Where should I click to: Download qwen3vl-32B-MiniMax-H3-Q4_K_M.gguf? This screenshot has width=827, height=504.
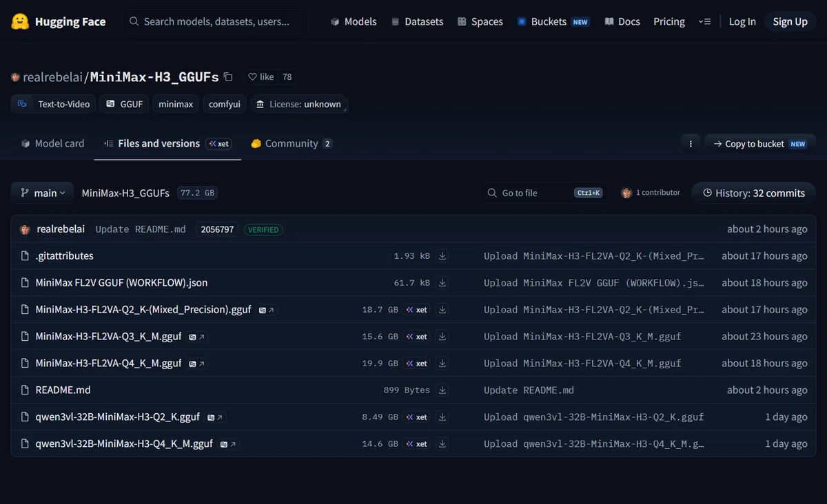click(x=442, y=444)
